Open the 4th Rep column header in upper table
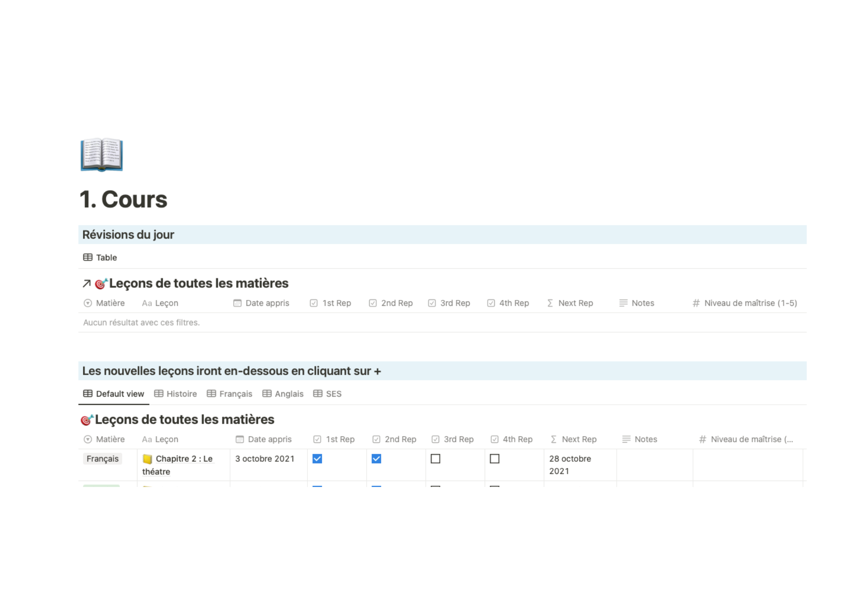 [508, 303]
